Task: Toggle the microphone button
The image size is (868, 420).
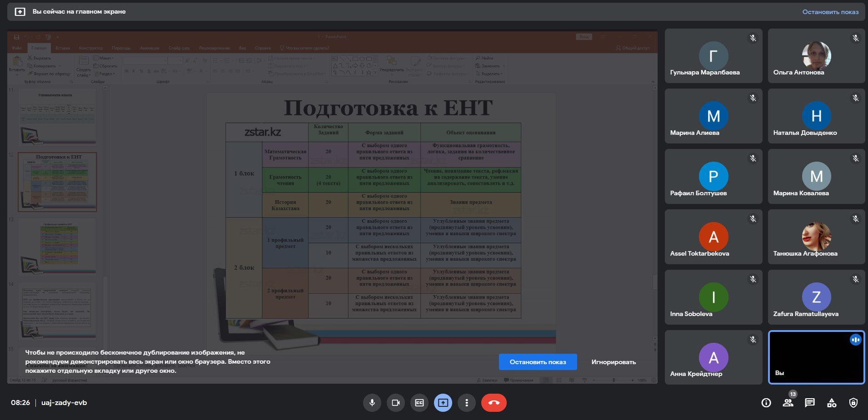Action: point(372,403)
